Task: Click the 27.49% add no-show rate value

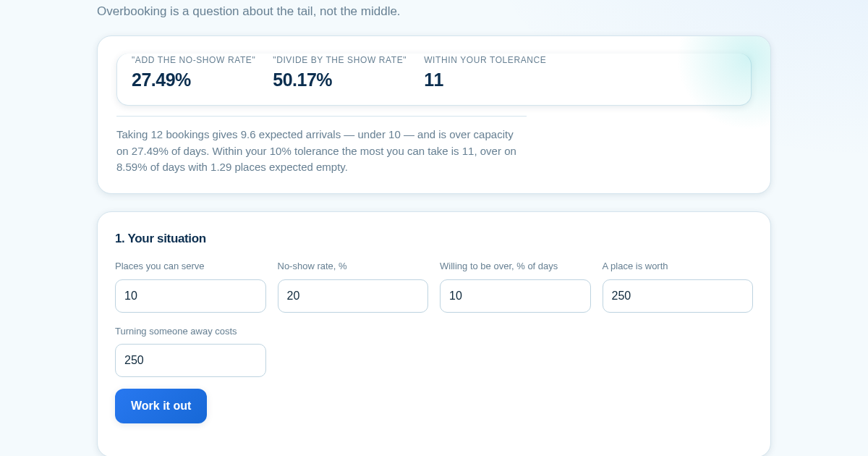Action: [161, 80]
